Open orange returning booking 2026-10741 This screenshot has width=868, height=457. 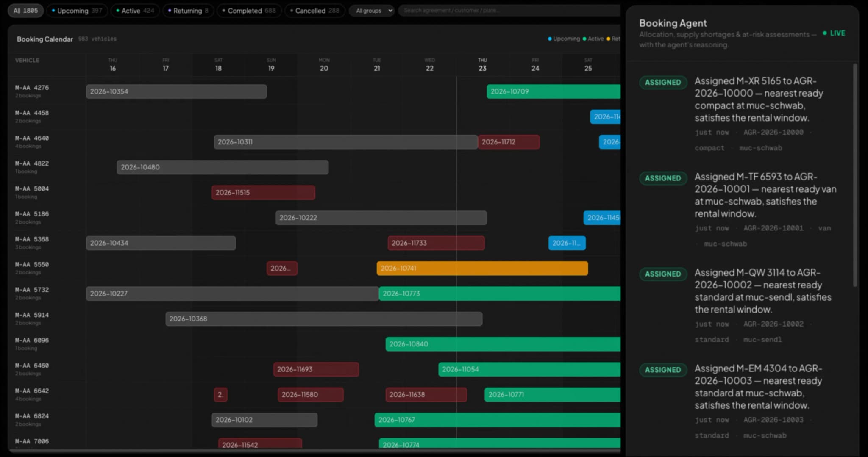tap(482, 268)
